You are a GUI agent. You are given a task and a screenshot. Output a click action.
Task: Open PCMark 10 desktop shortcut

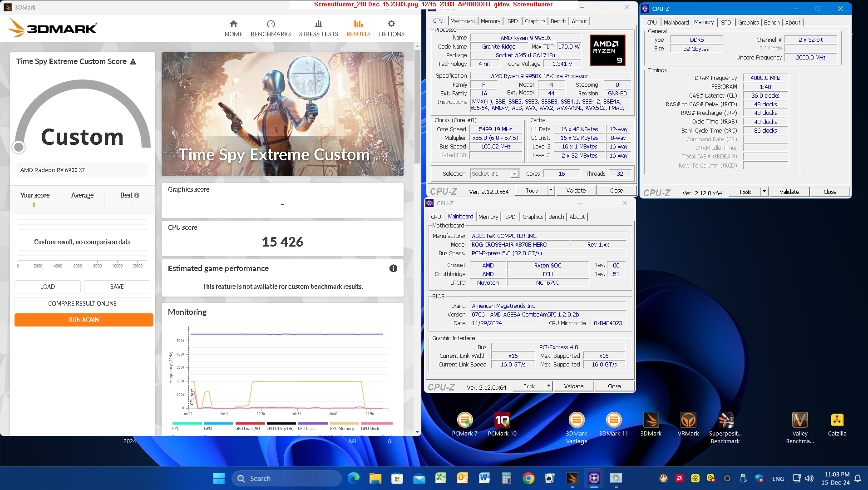click(x=502, y=425)
